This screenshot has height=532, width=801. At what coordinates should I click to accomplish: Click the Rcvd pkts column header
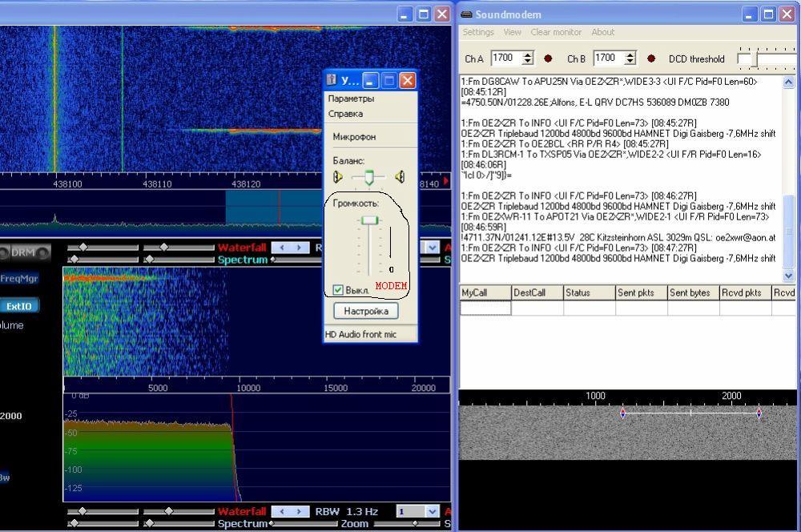click(746, 292)
